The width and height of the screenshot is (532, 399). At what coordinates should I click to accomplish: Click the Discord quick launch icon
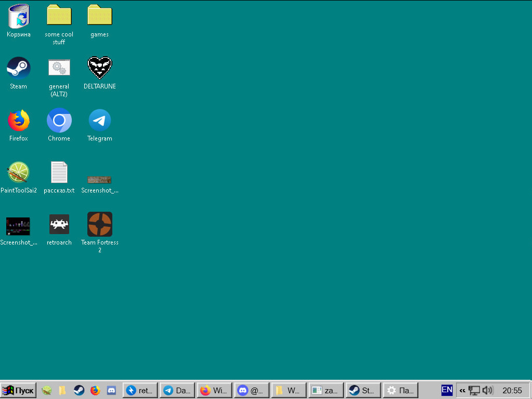(111, 390)
